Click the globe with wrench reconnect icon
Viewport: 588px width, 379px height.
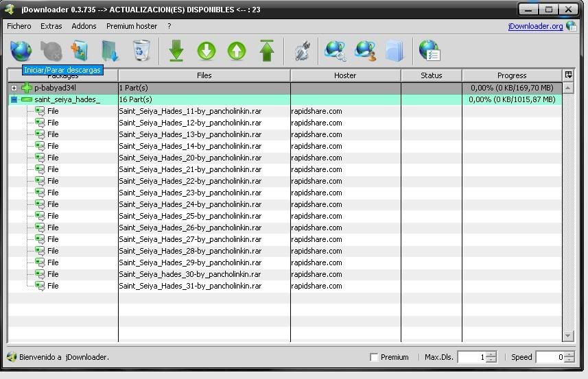pyautogui.click(x=335, y=51)
